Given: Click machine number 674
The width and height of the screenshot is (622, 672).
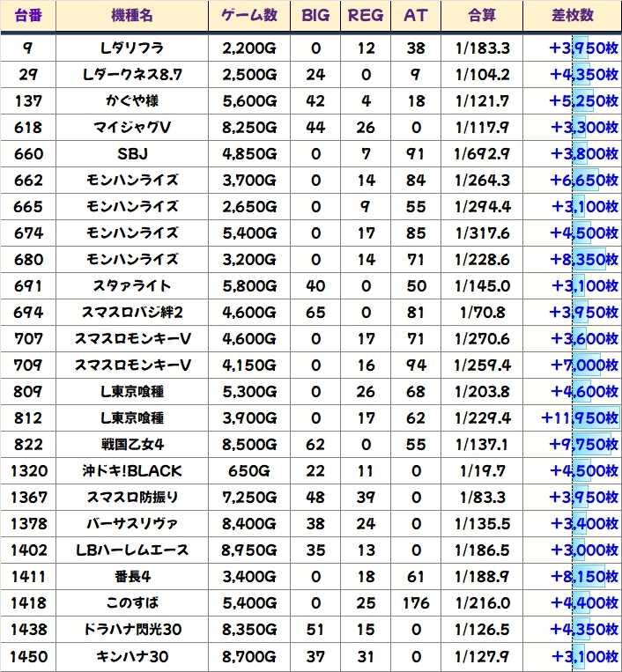Looking at the screenshot, I should [x=28, y=233].
